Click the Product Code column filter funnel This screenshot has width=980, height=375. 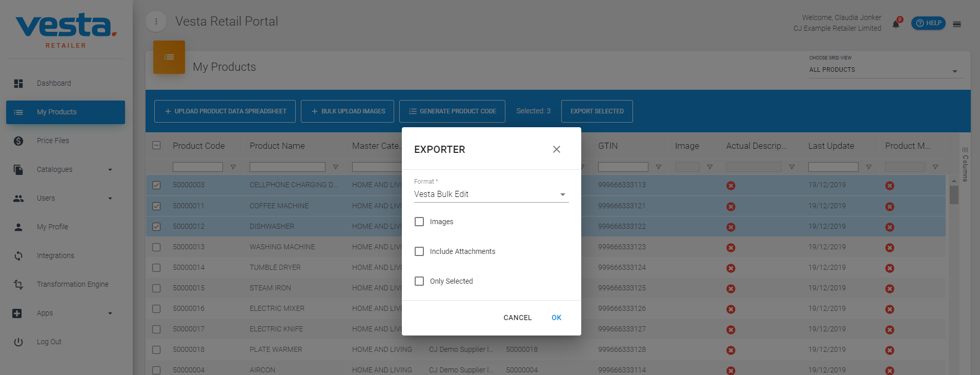[233, 167]
